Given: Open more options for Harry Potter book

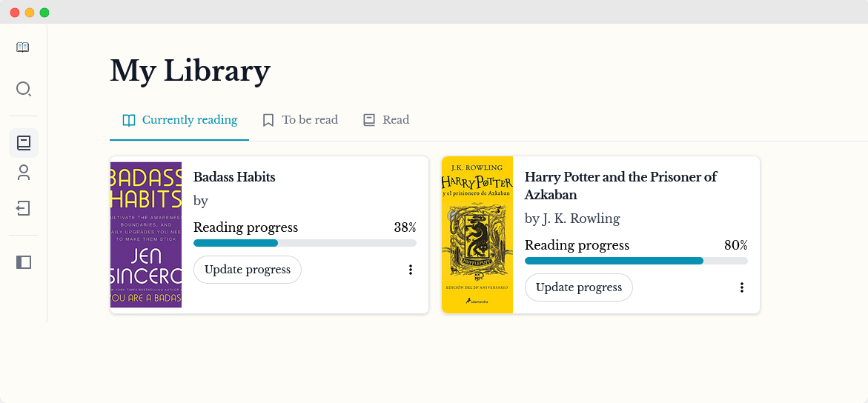Looking at the screenshot, I should coord(742,287).
